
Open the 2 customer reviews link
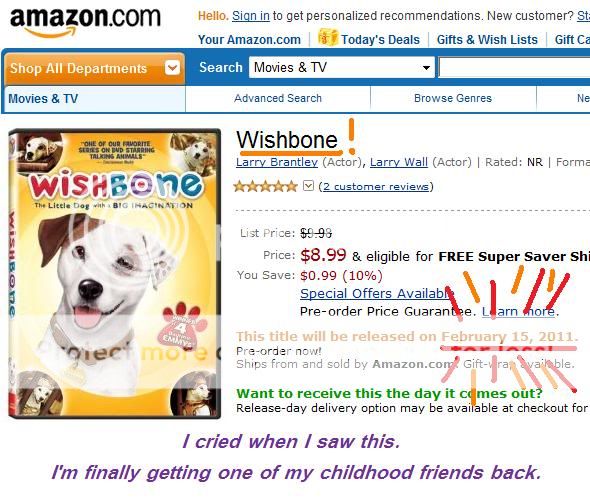click(x=376, y=187)
